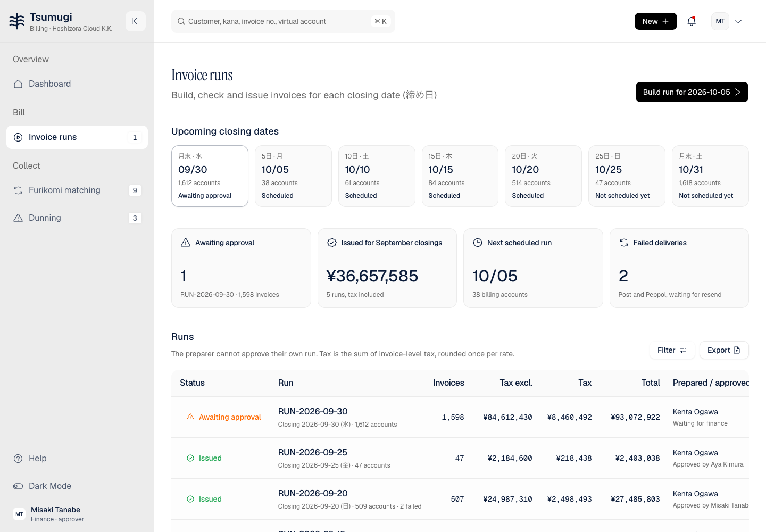Click the ¥36,657,585 issued amount
766x532 pixels.
point(372,276)
